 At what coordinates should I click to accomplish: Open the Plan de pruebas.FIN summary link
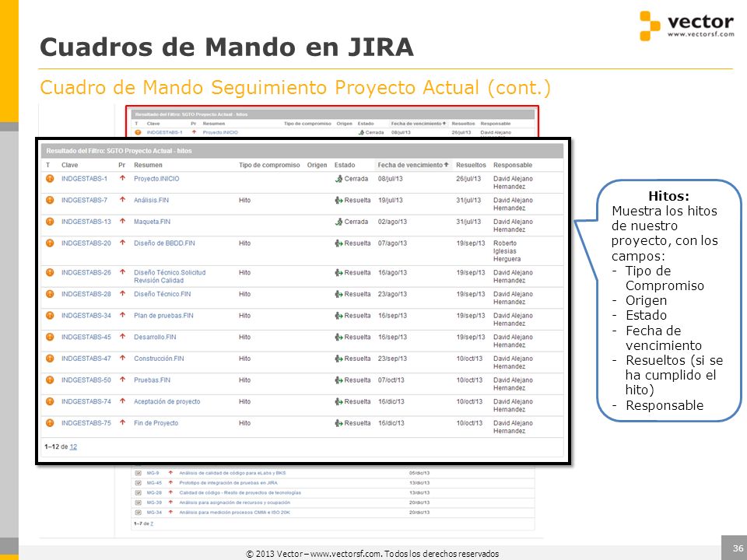pyautogui.click(x=163, y=315)
